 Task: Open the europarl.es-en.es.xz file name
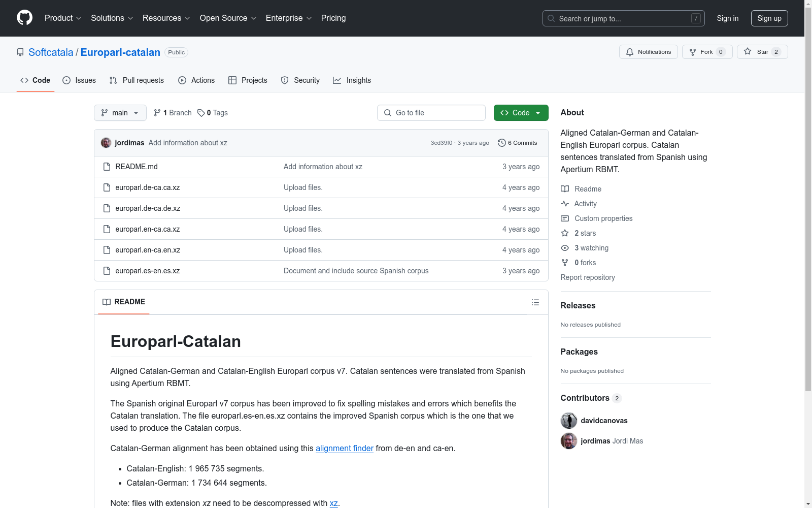click(x=148, y=271)
